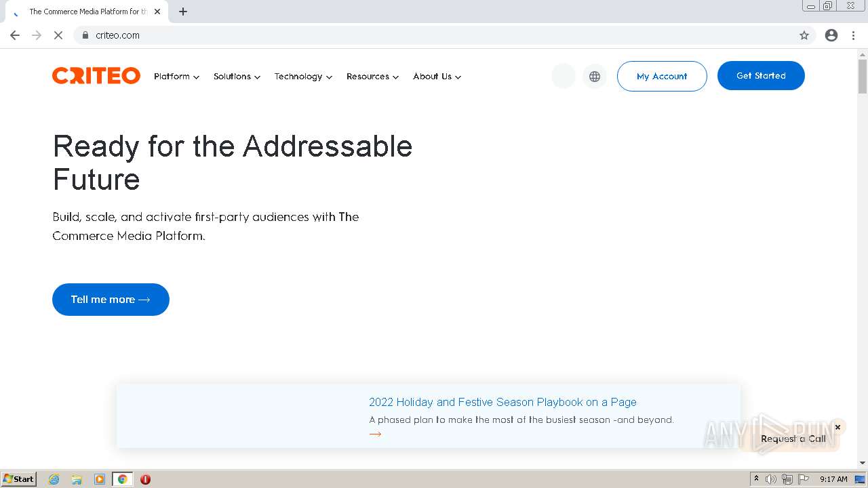Open a new tab with the plus button

click(183, 12)
